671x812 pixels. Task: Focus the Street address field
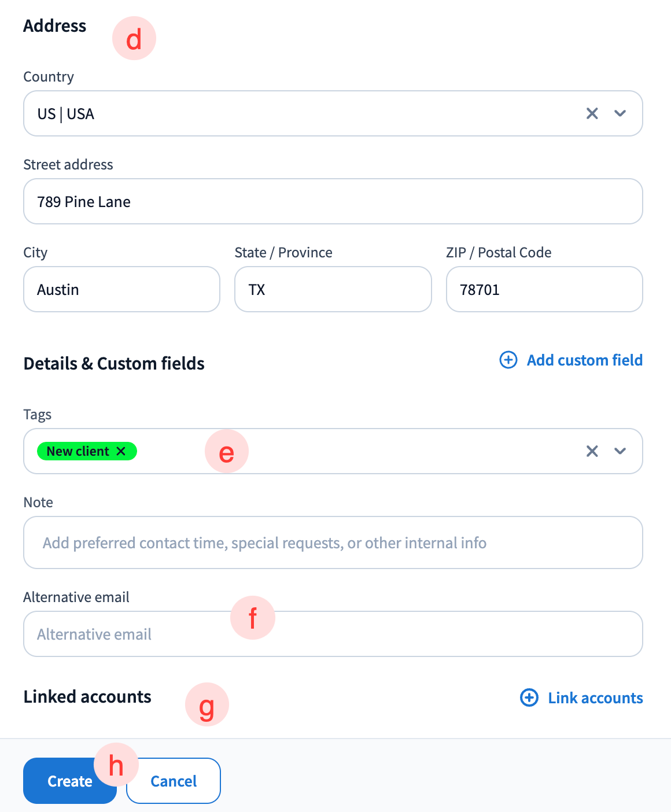pos(333,201)
